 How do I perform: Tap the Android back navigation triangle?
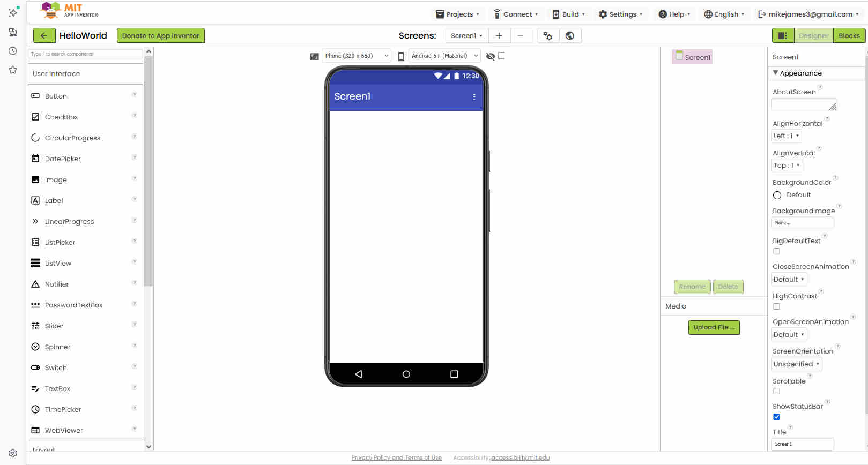click(359, 374)
